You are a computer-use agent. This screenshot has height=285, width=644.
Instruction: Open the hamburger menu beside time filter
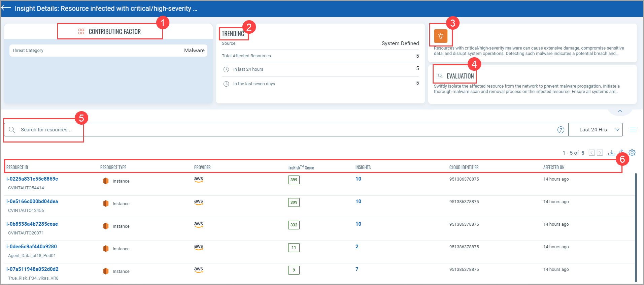click(x=633, y=130)
